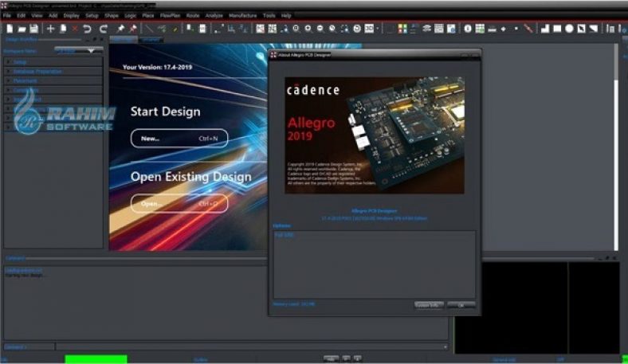The image size is (628, 364).
Task: Click the Save file toolbar icon
Action: (34, 29)
